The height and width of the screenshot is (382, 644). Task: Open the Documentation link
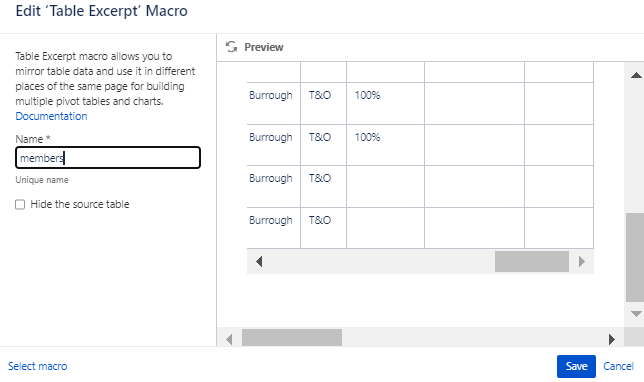coord(51,116)
